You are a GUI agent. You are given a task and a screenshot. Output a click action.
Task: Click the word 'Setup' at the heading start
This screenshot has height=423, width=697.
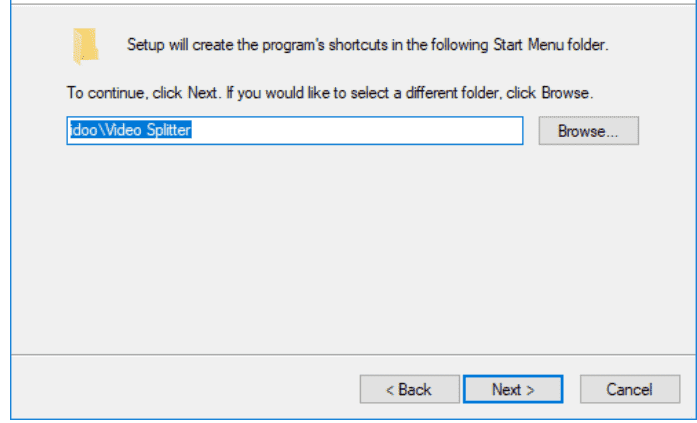[x=146, y=45]
